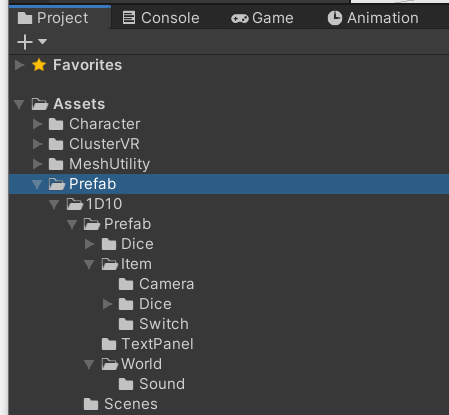Click the plus icon to create asset
This screenshot has width=449, height=415.
pyautogui.click(x=25, y=42)
